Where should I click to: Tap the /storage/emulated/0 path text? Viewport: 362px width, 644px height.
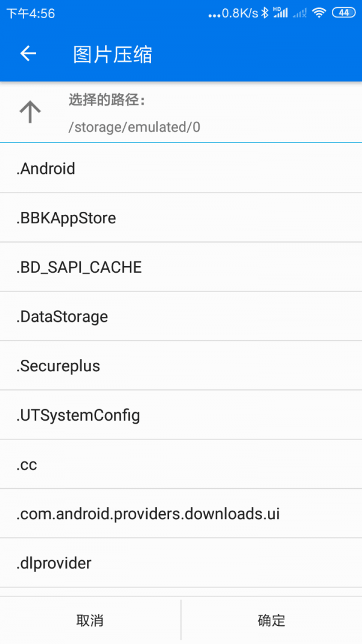(135, 127)
